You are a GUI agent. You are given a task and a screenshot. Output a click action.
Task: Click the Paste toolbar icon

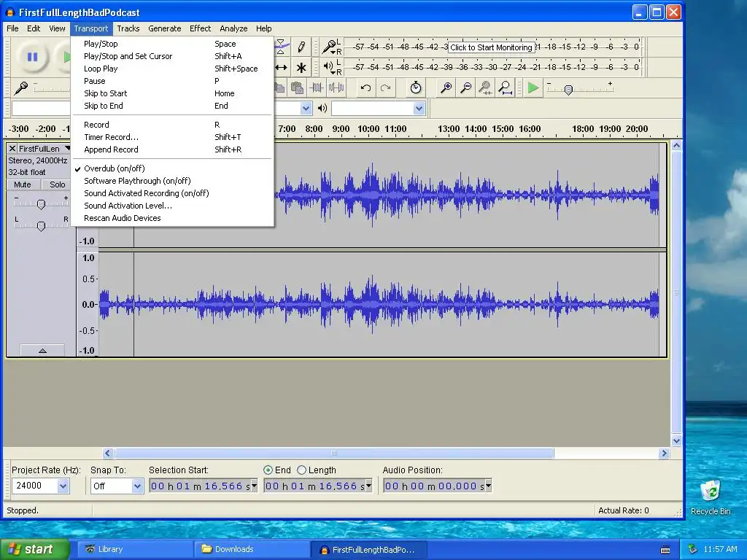[298, 87]
